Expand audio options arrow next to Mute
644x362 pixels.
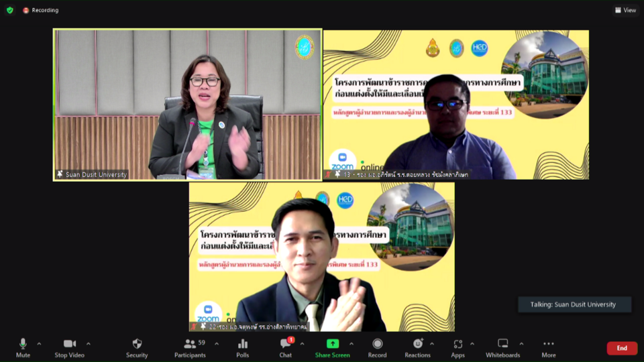click(x=39, y=344)
